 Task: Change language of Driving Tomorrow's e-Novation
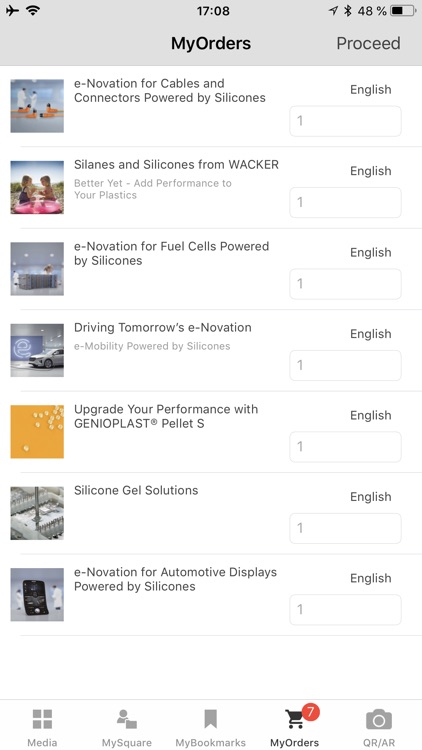(x=371, y=334)
